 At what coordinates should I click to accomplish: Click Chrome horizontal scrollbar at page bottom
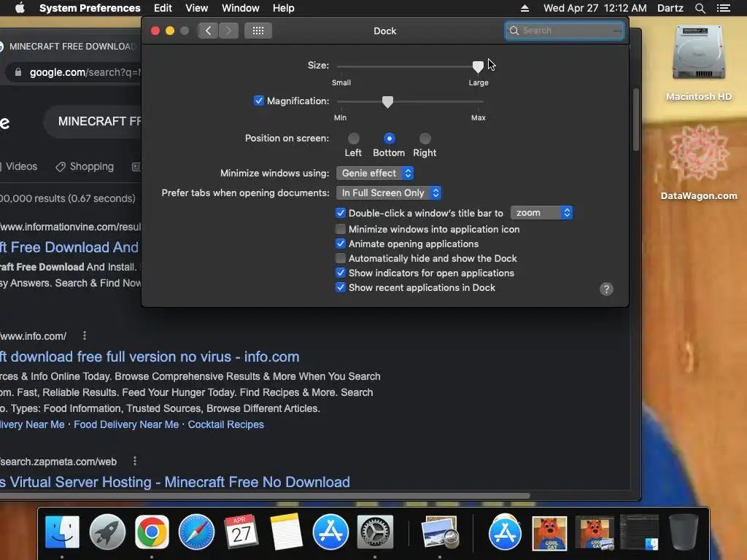tap(265, 496)
